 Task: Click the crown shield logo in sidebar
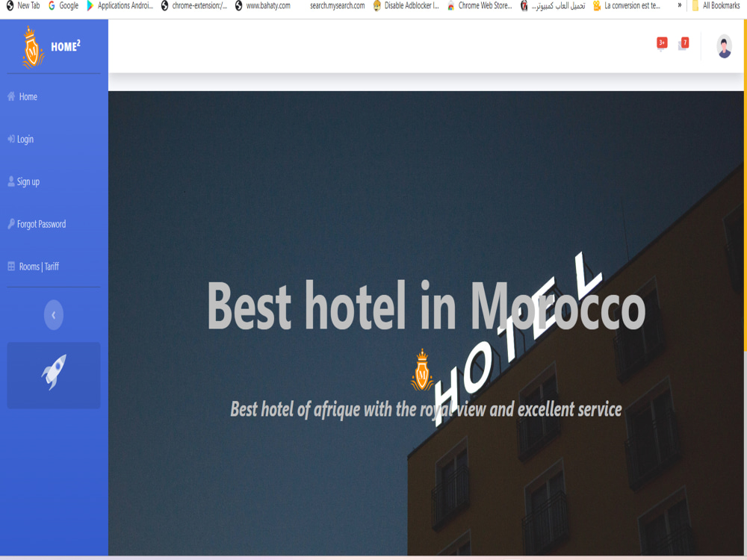(x=32, y=46)
